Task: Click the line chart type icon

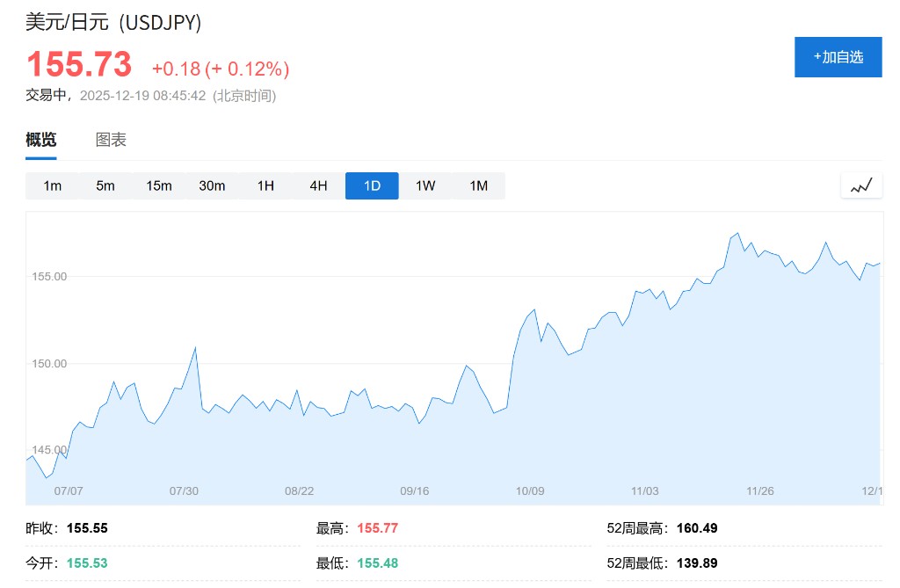Action: 861,185
